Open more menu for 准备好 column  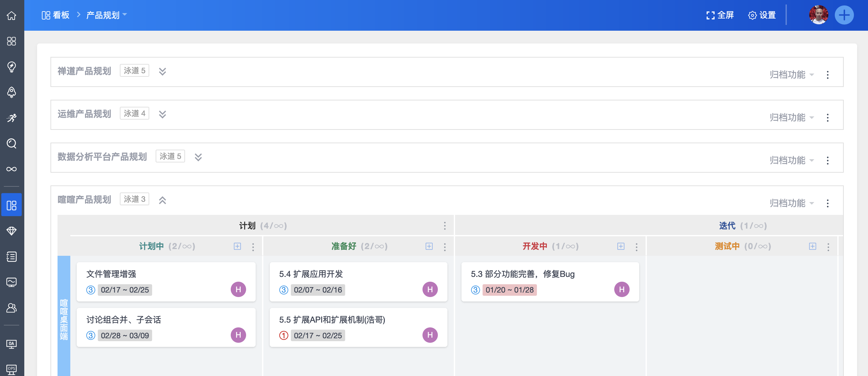pos(445,247)
